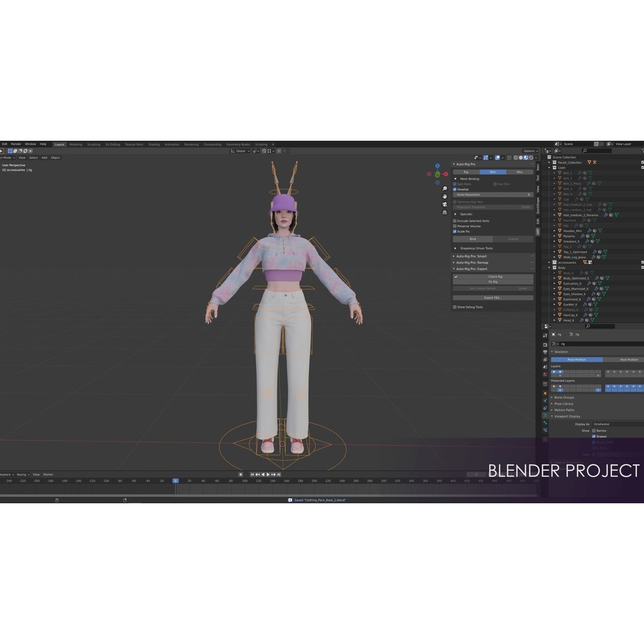The image size is (644, 644).
Task: Open World properties tab icon
Action: coord(545,374)
